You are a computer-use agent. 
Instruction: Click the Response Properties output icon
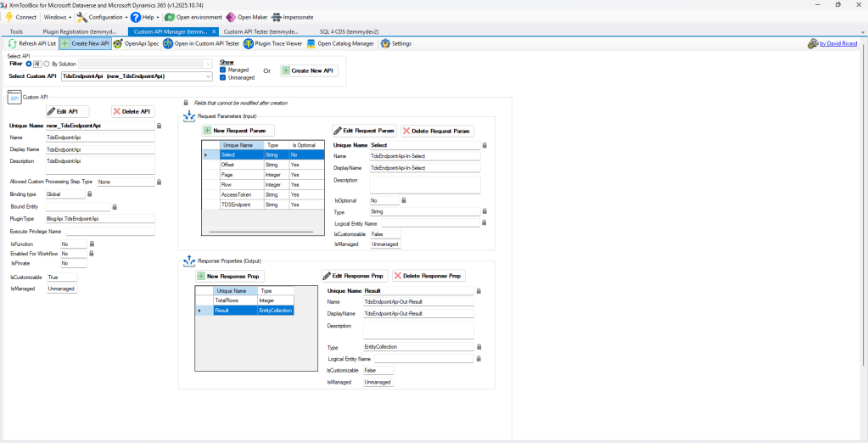(x=188, y=261)
